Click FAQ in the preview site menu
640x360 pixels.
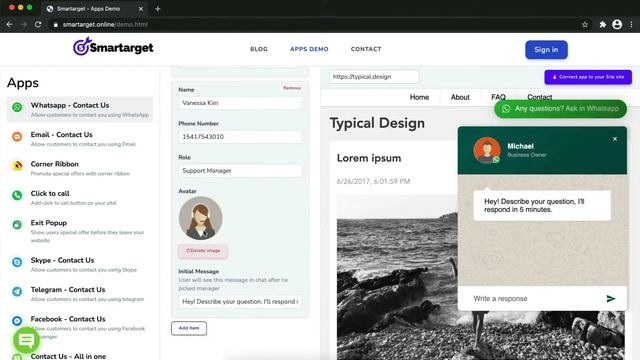498,97
